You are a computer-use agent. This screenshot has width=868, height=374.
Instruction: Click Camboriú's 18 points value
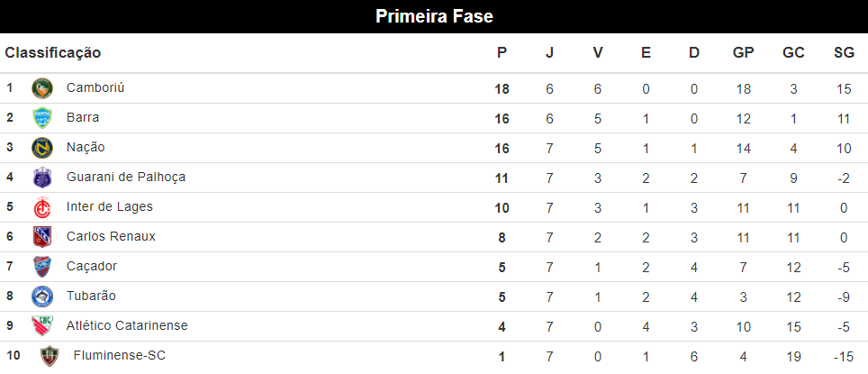coord(502,88)
